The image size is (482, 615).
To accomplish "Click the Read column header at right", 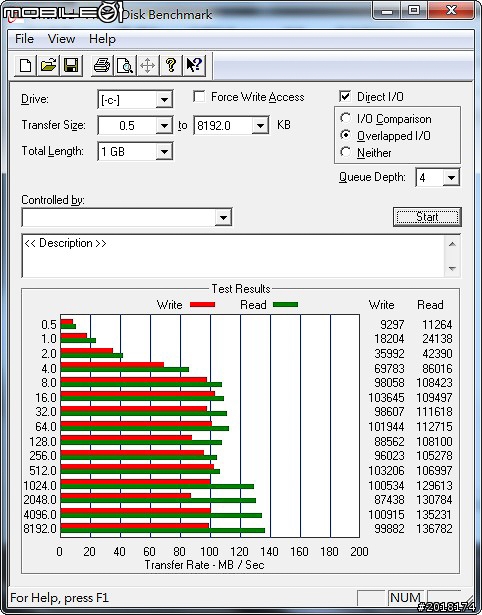I will tap(430, 305).
